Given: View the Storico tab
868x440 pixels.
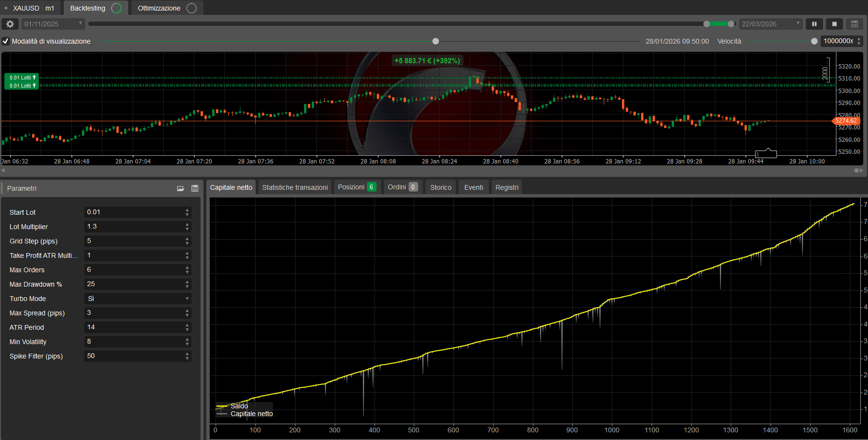Looking at the screenshot, I should point(440,187).
